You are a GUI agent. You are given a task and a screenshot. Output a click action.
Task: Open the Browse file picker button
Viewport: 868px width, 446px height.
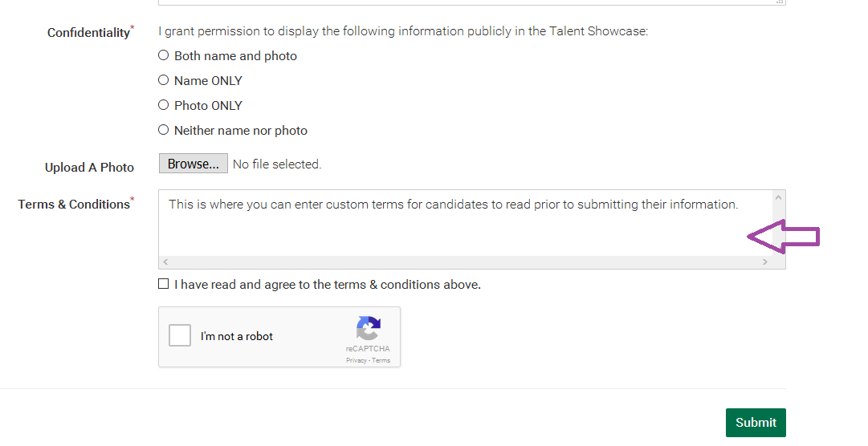pos(194,164)
